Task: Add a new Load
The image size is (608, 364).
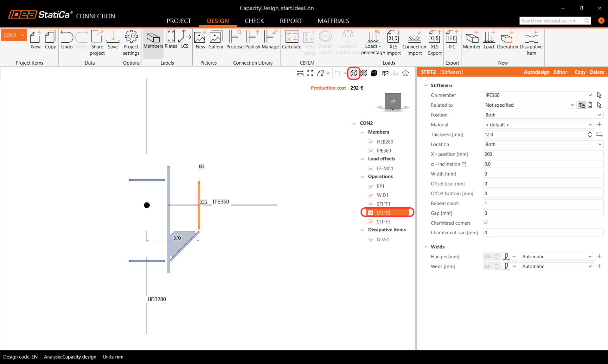Action: 489,40
